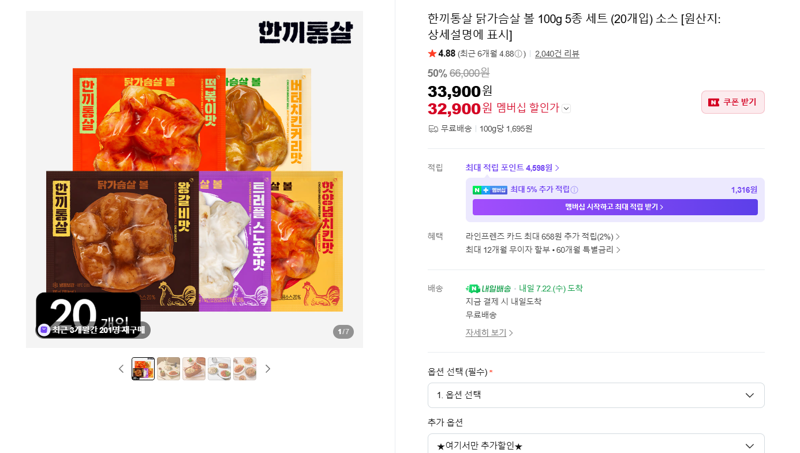Click the 쿠폰 받기 button
This screenshot has height=453, width=800.
pyautogui.click(x=733, y=102)
